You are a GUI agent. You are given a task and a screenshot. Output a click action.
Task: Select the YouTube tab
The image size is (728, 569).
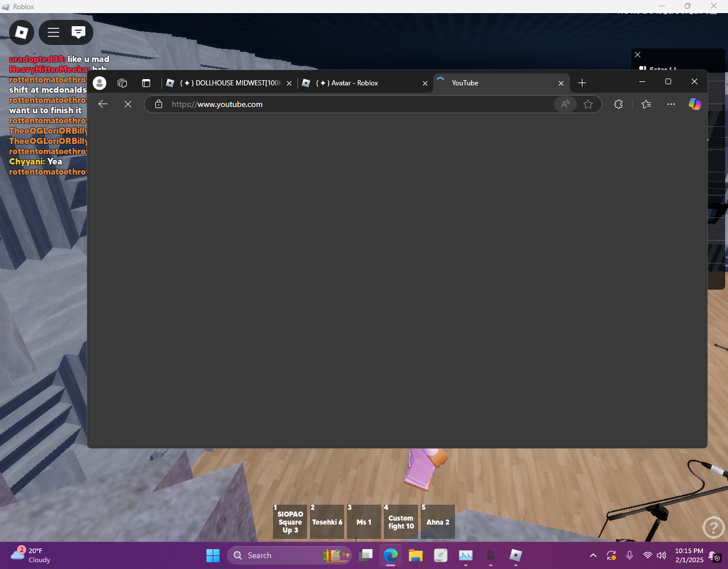[x=500, y=83]
